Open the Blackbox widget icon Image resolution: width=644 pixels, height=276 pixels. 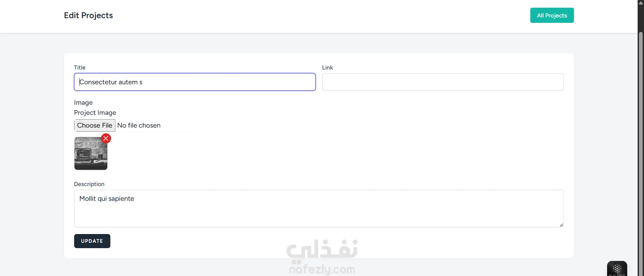tap(617, 269)
